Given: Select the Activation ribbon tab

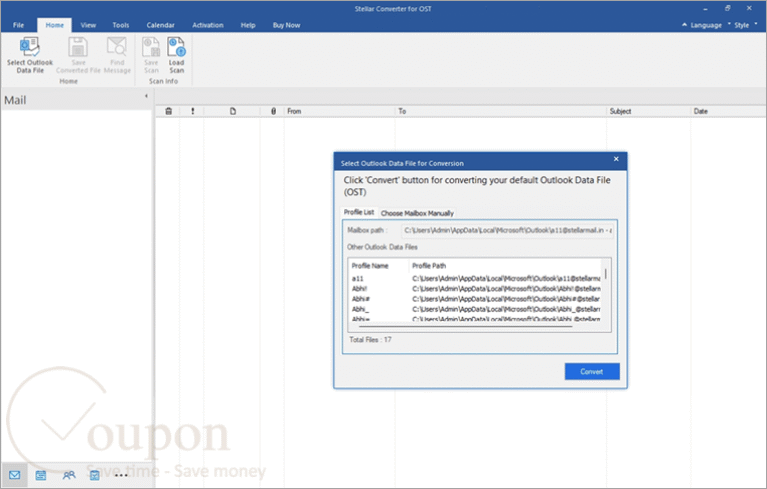Looking at the screenshot, I should tap(207, 25).
